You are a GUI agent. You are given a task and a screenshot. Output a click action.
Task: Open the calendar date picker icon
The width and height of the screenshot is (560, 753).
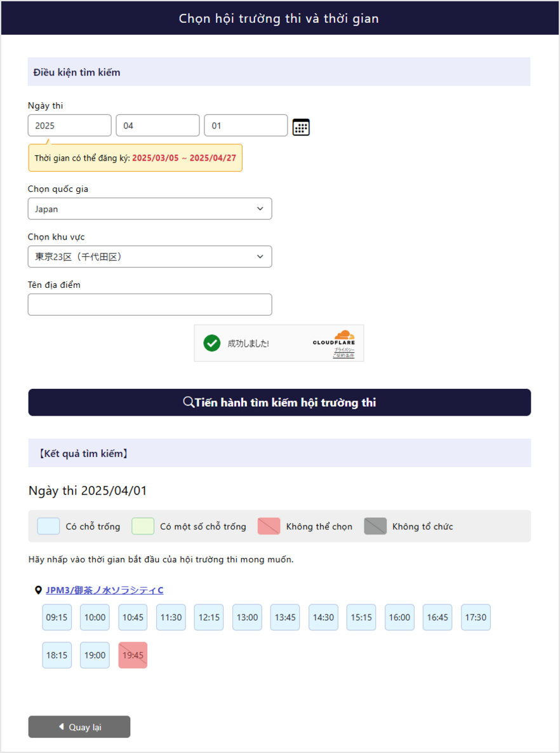click(301, 127)
